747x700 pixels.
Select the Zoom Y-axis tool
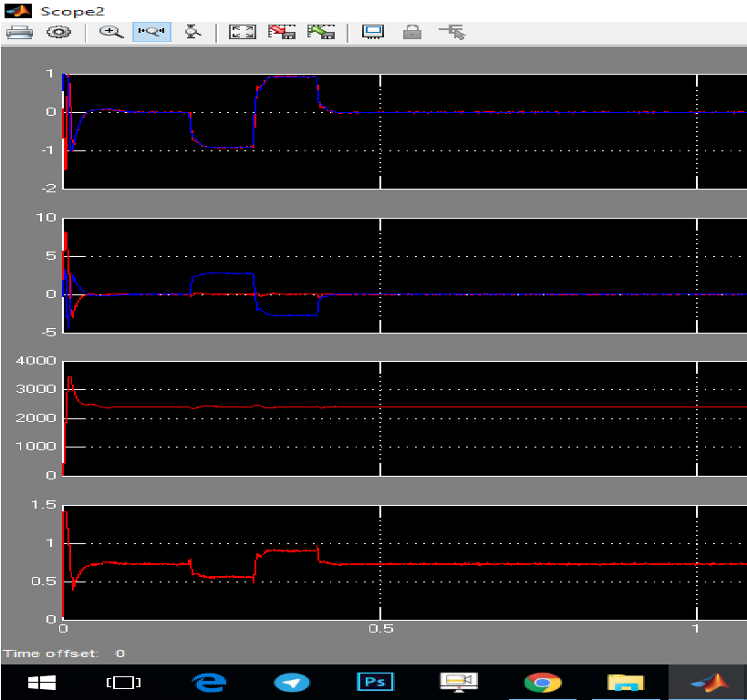click(x=192, y=32)
